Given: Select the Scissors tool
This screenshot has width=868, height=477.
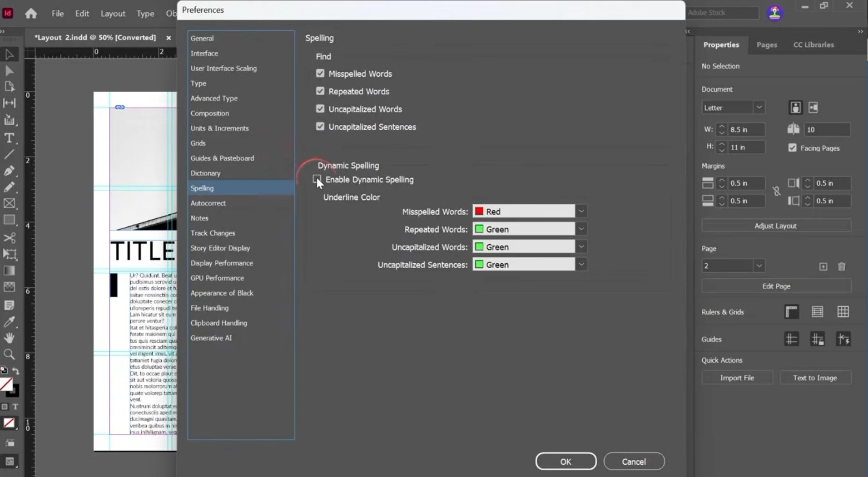Looking at the screenshot, I should tap(9, 238).
